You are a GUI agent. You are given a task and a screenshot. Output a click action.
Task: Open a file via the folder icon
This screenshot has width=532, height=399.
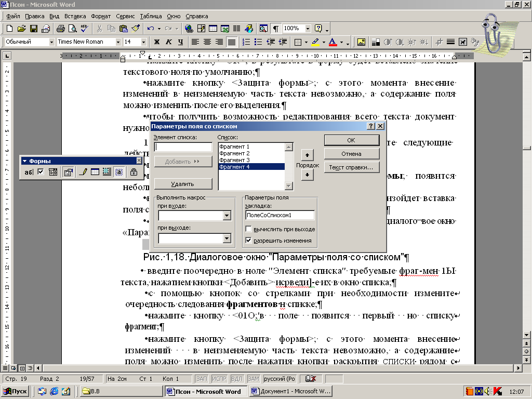point(21,29)
